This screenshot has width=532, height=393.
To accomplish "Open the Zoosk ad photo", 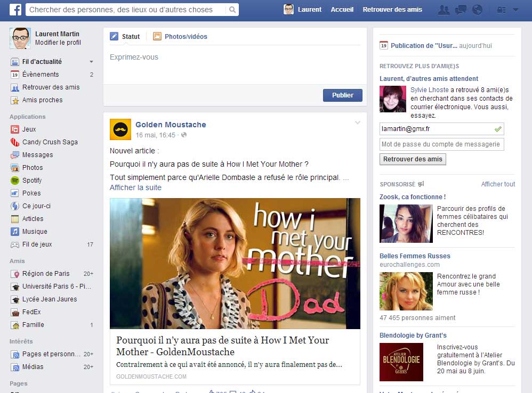I will (406, 224).
